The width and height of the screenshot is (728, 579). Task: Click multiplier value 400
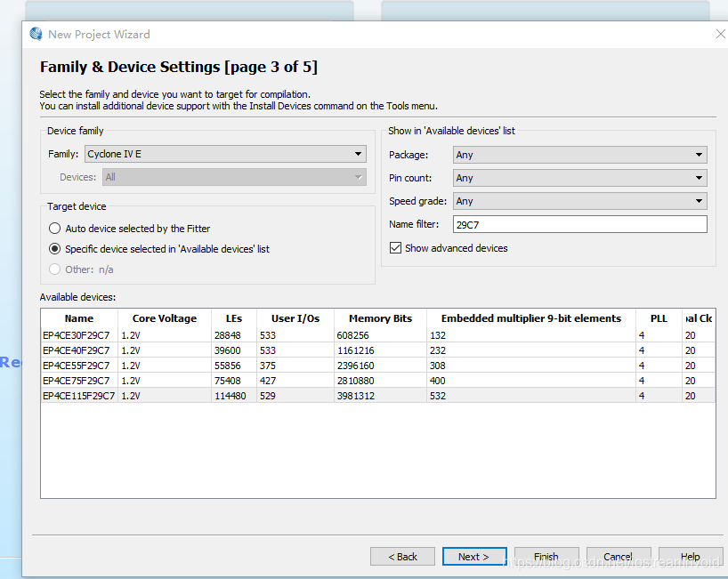coord(438,381)
